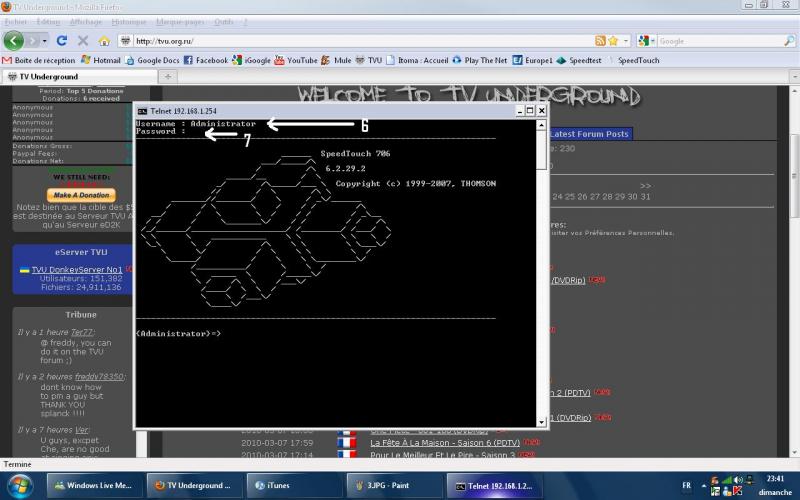800x500 pixels.
Task: Open the Speedtest bookmark
Action: click(579, 60)
